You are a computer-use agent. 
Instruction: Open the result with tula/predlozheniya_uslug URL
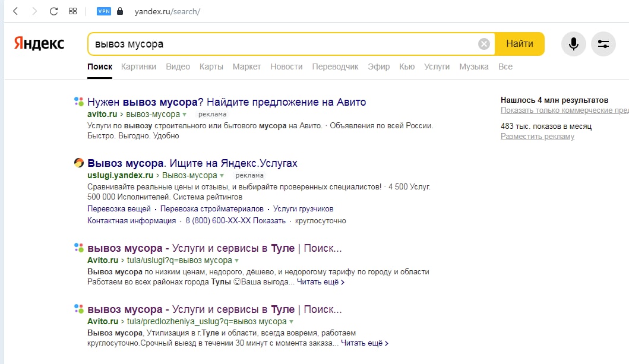pyautogui.click(x=214, y=309)
